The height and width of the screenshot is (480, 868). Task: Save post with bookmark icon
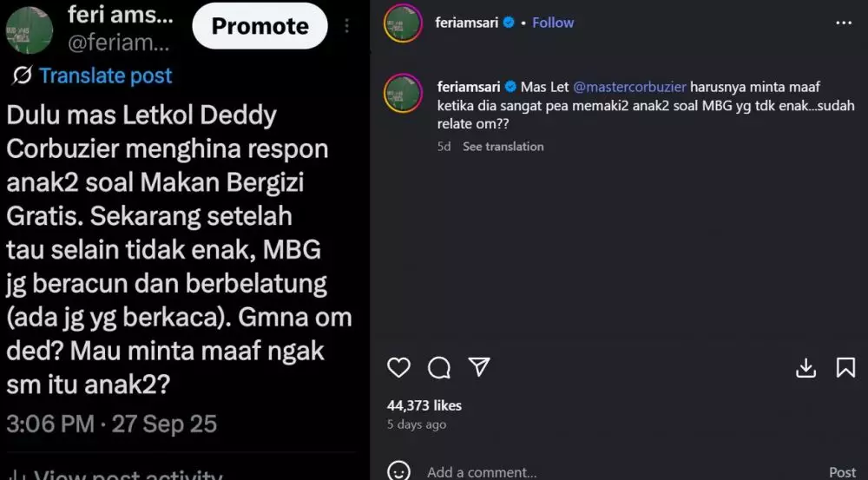845,368
